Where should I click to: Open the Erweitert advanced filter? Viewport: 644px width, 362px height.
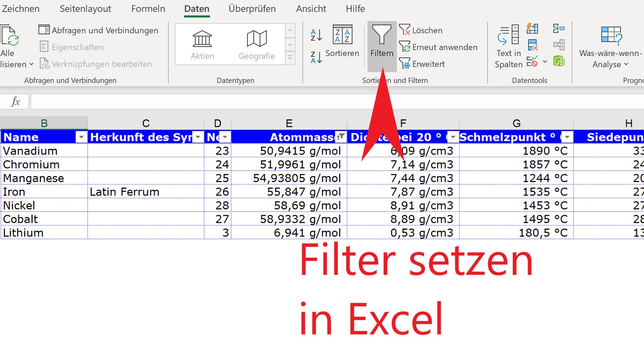point(422,64)
